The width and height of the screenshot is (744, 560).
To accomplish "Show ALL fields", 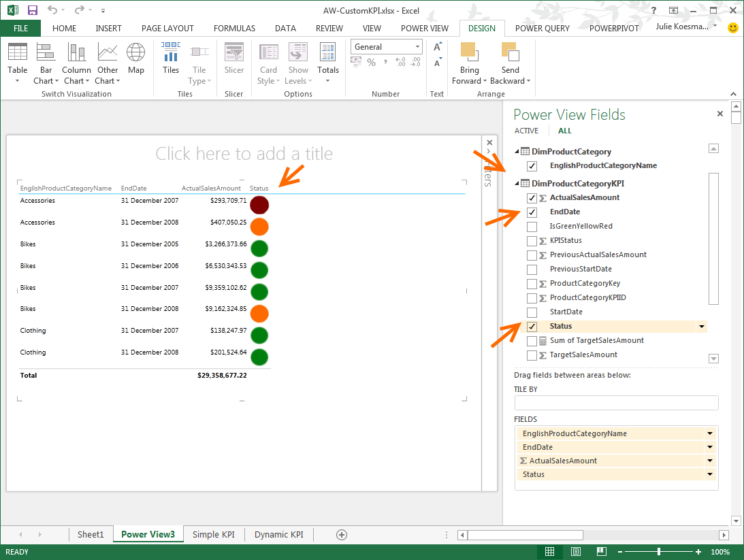I will [565, 131].
